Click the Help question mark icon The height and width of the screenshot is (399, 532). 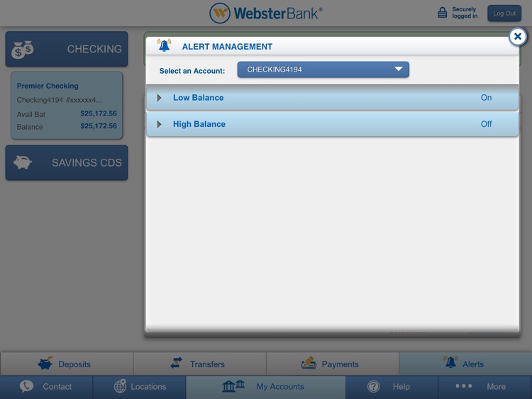point(374,386)
